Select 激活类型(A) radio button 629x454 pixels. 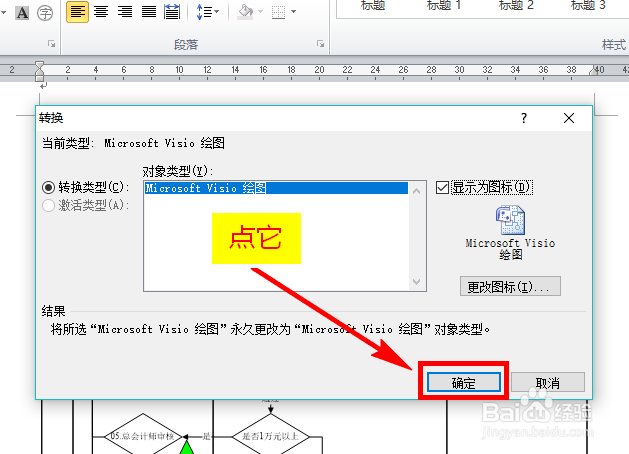[48, 205]
